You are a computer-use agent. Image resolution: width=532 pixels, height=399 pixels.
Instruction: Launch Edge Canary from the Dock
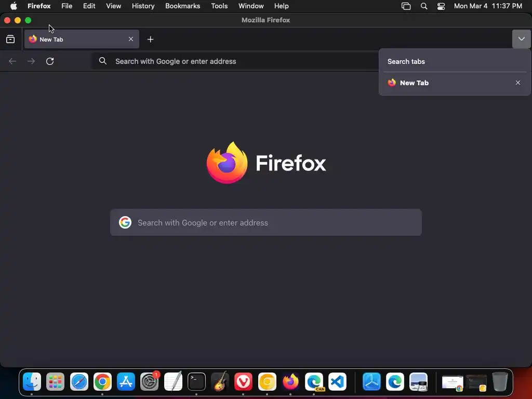314,382
